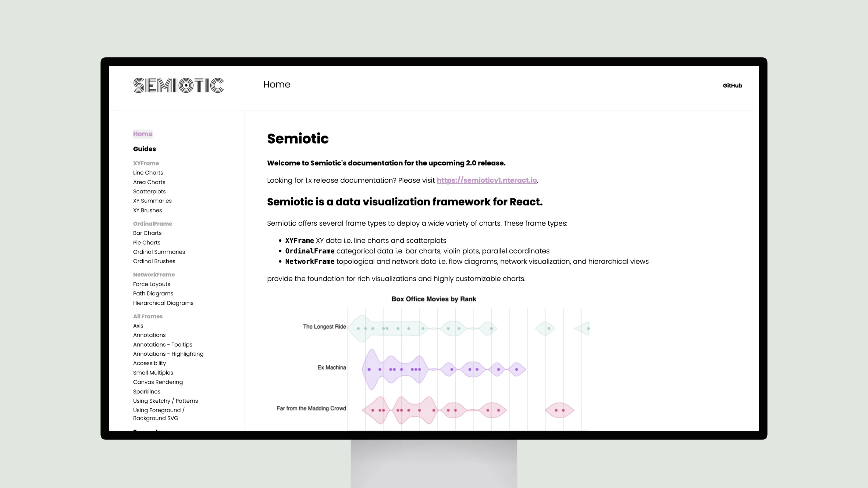Expand Guides section in sidebar
Viewport: 868px width, 488px height.
point(144,149)
